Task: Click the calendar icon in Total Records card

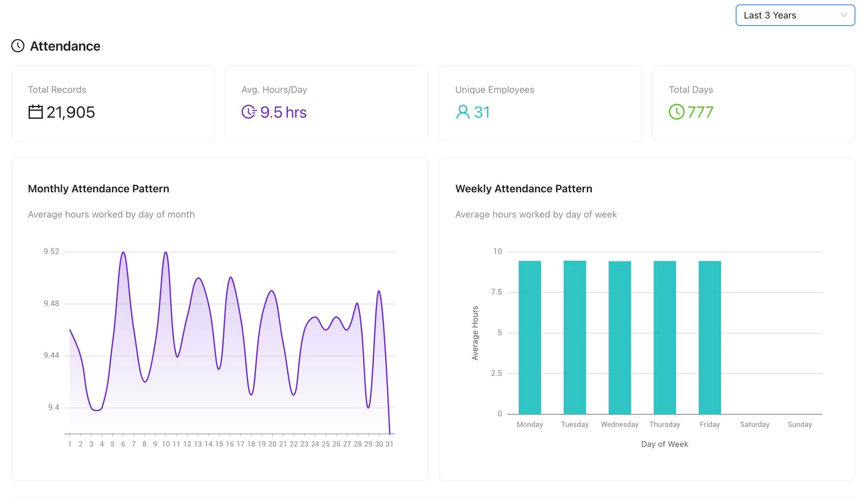Action: click(36, 112)
